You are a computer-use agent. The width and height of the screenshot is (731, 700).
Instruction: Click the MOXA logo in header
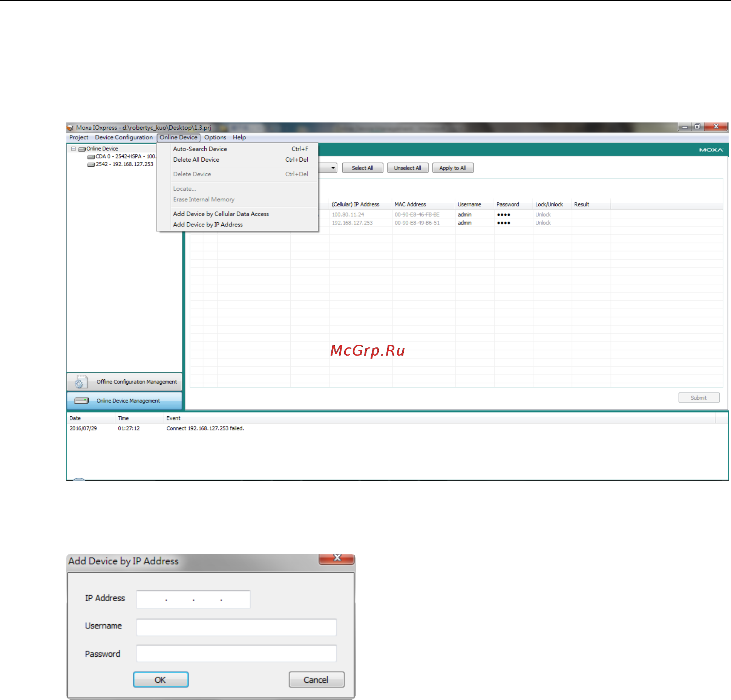711,150
